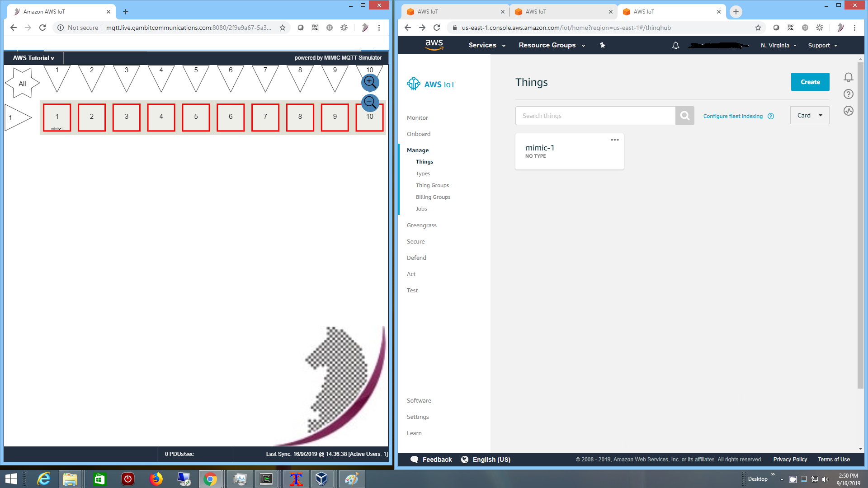868x488 pixels.
Task: Open Internet Explorer from the taskbar
Action: tap(44, 479)
